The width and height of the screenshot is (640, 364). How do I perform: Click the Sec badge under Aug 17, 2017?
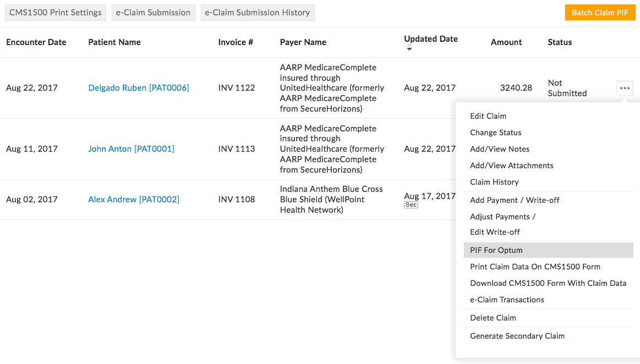point(411,205)
